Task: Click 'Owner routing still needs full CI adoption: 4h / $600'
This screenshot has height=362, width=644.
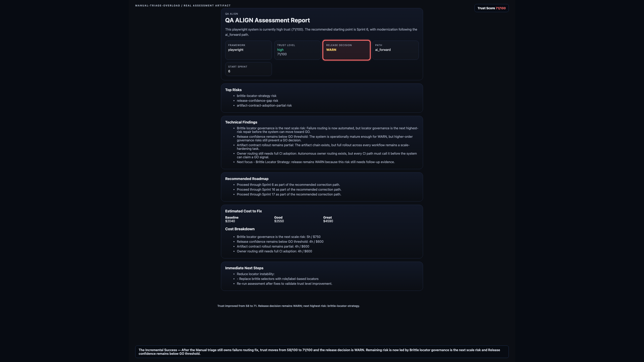Action: 274,251
